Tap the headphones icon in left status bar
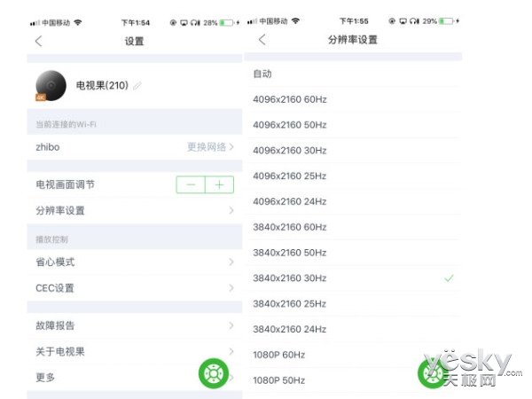532x399 pixels. pos(195,23)
